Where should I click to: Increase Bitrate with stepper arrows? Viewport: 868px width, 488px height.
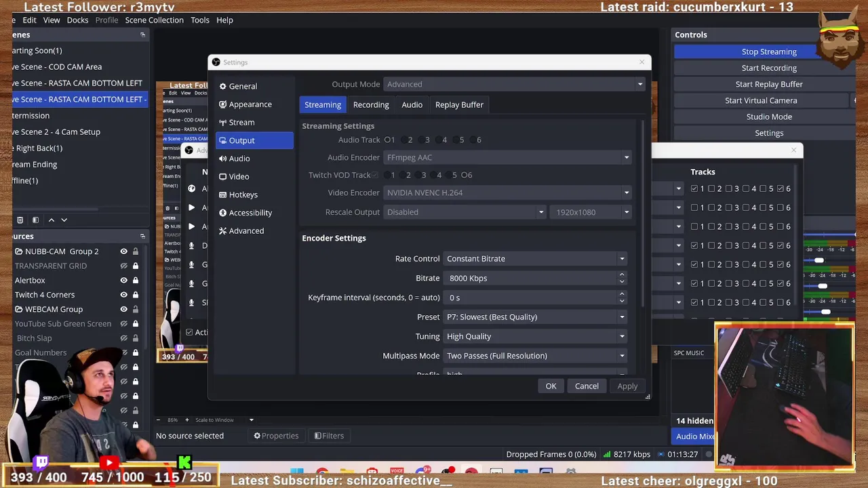(621, 274)
